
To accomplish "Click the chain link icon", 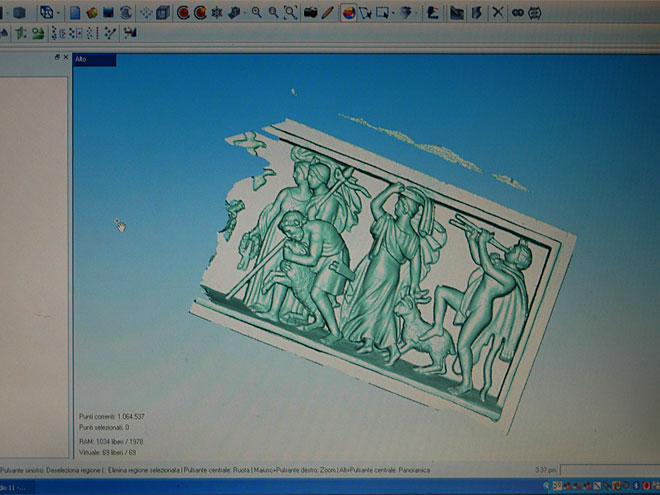I will [x=518, y=13].
